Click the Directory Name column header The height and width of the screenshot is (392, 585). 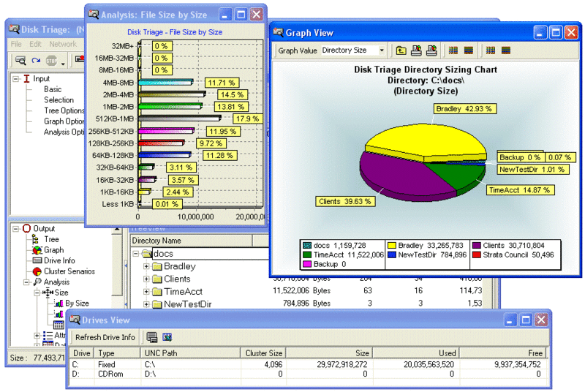coord(191,241)
